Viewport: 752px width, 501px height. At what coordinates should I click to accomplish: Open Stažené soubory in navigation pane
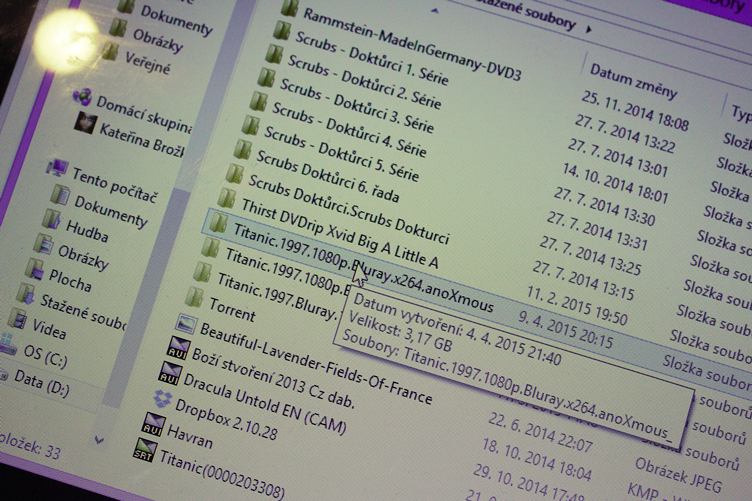[83, 312]
